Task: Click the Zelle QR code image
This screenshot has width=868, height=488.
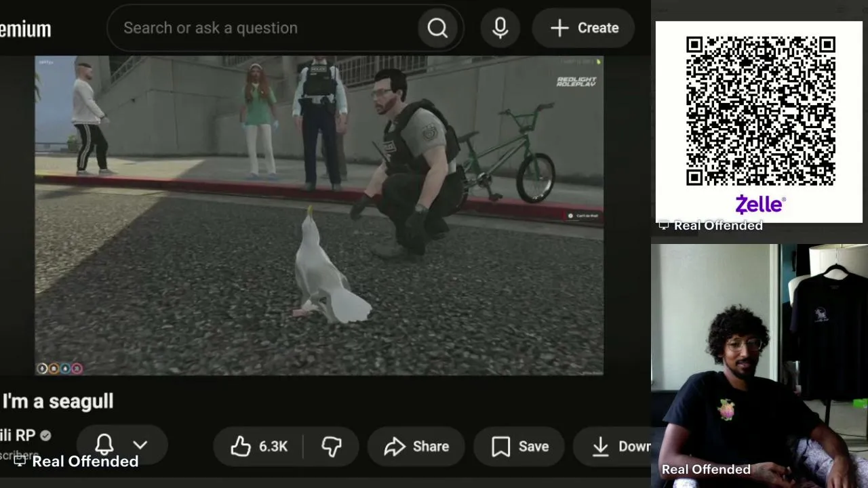Action: pyautogui.click(x=759, y=112)
